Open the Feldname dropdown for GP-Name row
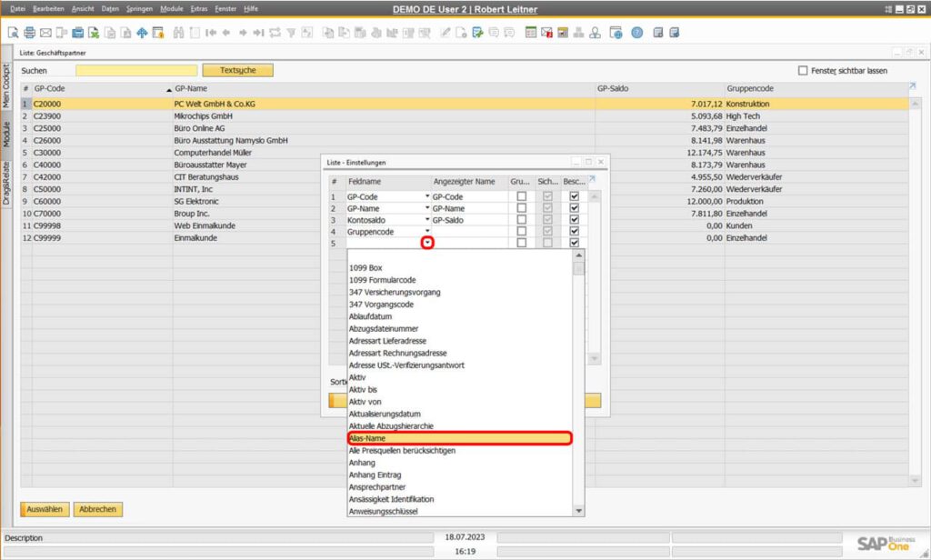Viewport: 931px width, 560px height. click(427, 208)
